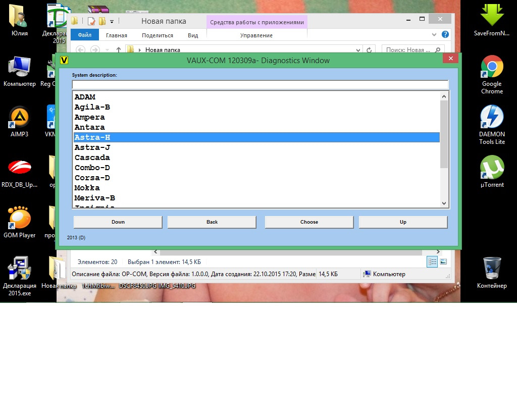This screenshot has width=517, height=420.
Task: Select Meriva-B in model list
Action: pyautogui.click(x=256, y=198)
